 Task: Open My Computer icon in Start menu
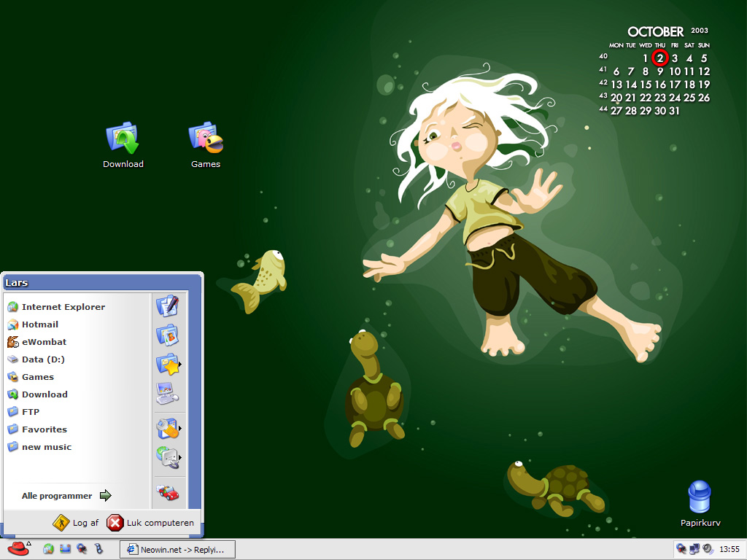coord(167,394)
